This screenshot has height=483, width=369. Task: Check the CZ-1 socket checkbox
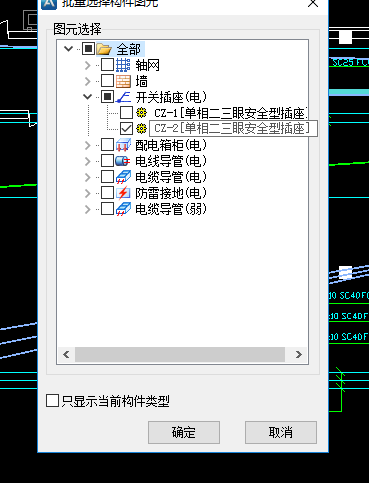126,113
